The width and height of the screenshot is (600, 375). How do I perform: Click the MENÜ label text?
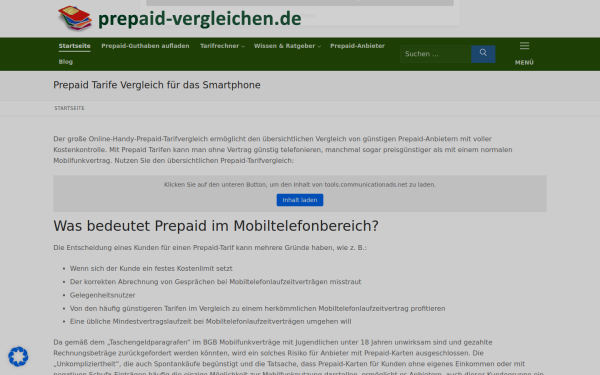pyautogui.click(x=524, y=62)
